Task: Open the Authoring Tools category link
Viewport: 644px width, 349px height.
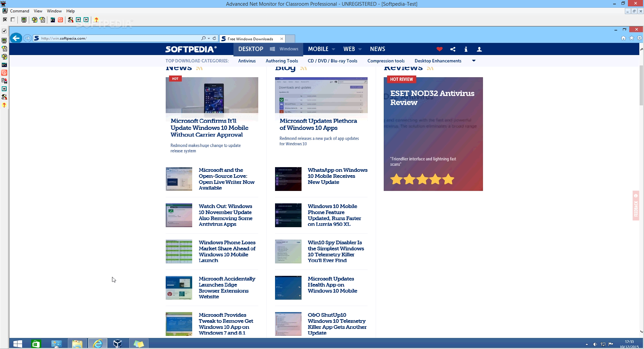Action: coord(282,61)
